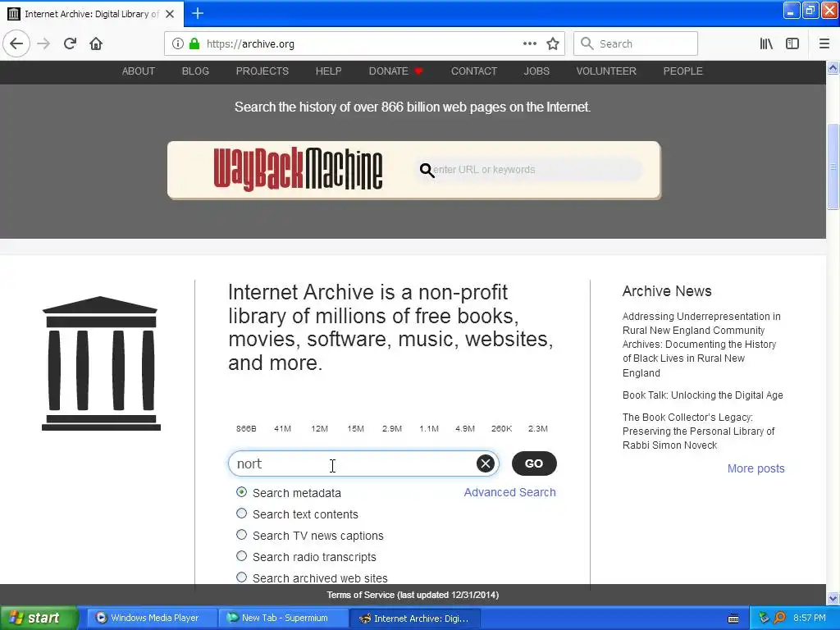Open the CONTACT navigation item
Image resolution: width=840 pixels, height=630 pixels.
pyautogui.click(x=474, y=71)
